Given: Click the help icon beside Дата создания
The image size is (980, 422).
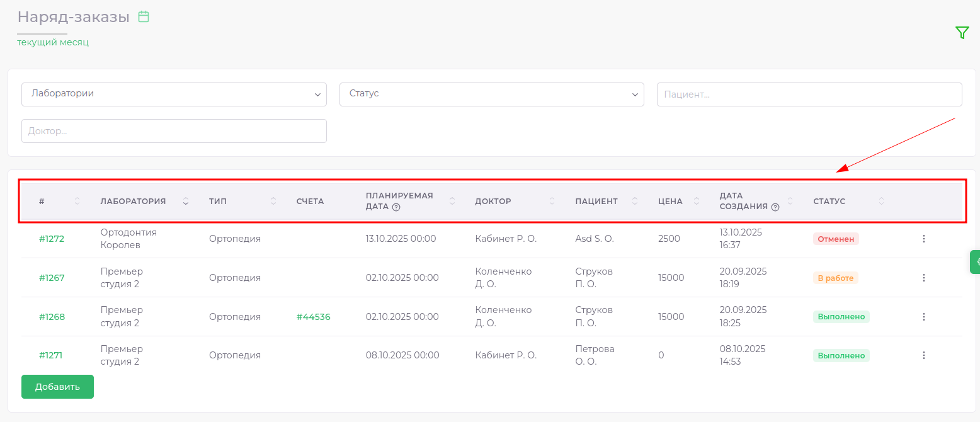Looking at the screenshot, I should click(x=775, y=207).
